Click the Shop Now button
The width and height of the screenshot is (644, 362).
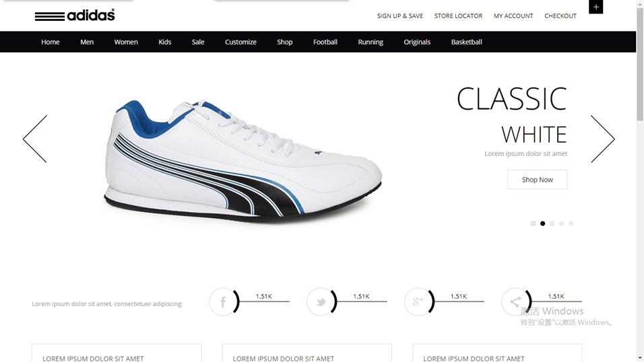(537, 180)
